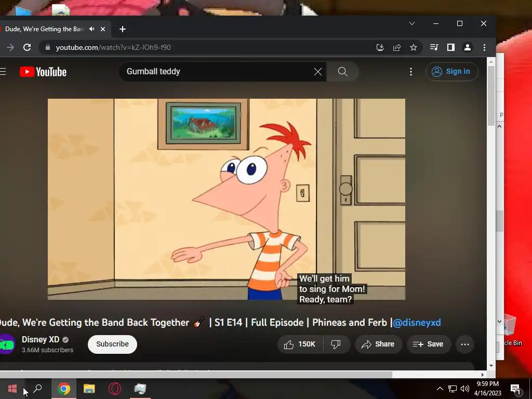Viewport: 532px width, 399px height.
Task: Select the 'Dude, We're Getting the Ban' tab
Action: (x=44, y=29)
